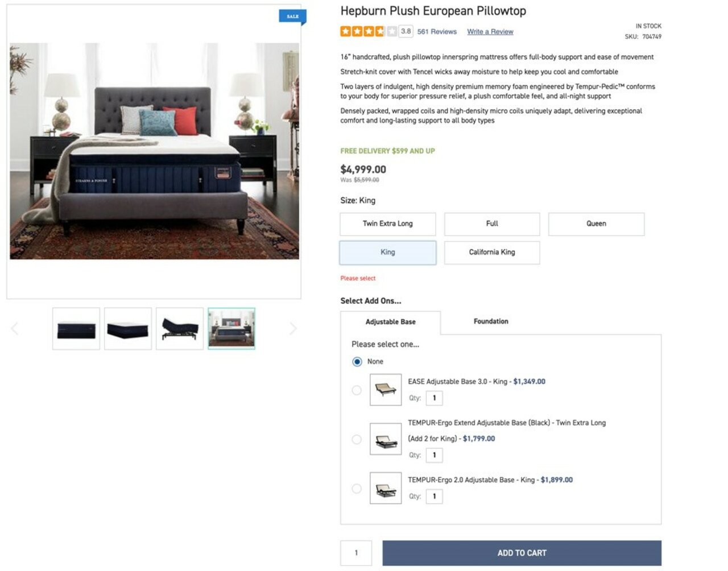Click the next thumbnail arrow
728x571 pixels.
(293, 328)
